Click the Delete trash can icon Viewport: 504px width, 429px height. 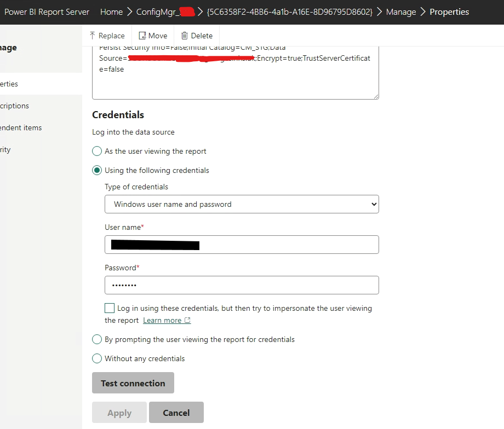pyautogui.click(x=185, y=36)
